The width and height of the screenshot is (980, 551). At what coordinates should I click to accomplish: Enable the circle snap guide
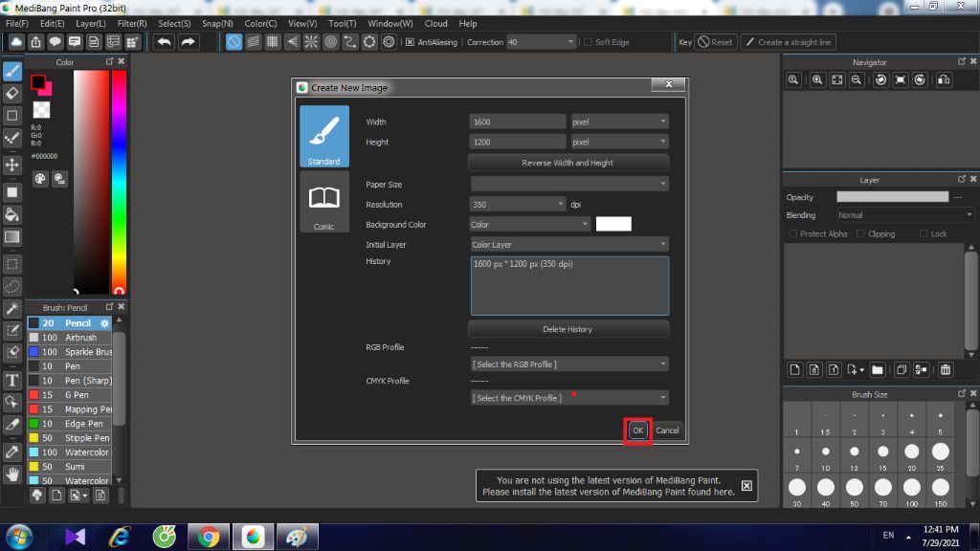(330, 42)
